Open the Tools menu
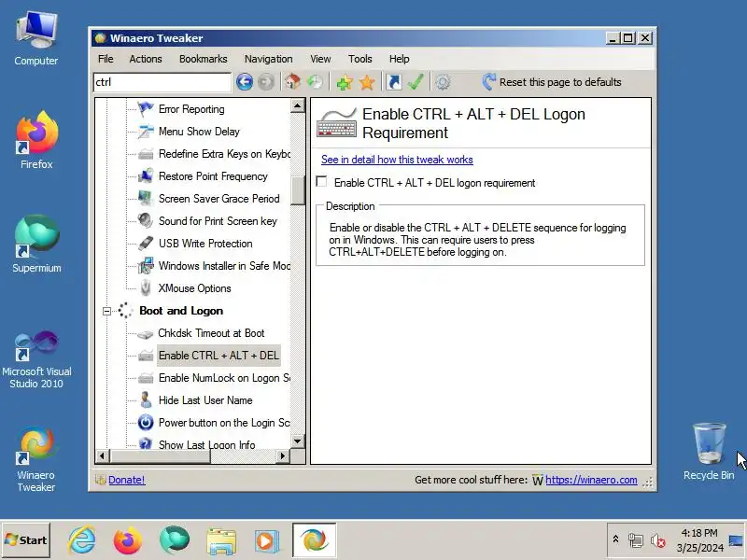This screenshot has width=747, height=560. 359,59
